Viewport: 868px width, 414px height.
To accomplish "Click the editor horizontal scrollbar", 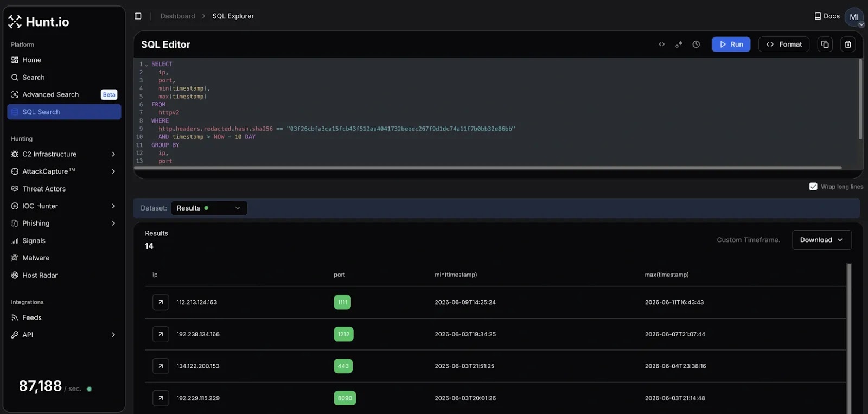I will pos(488,168).
